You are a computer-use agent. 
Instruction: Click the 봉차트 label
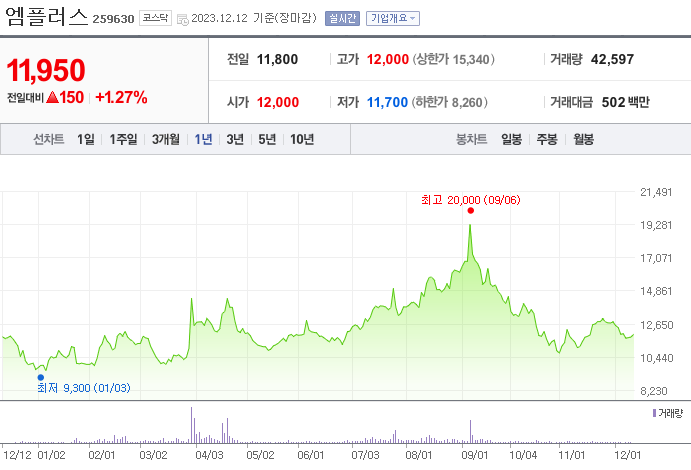(x=472, y=140)
